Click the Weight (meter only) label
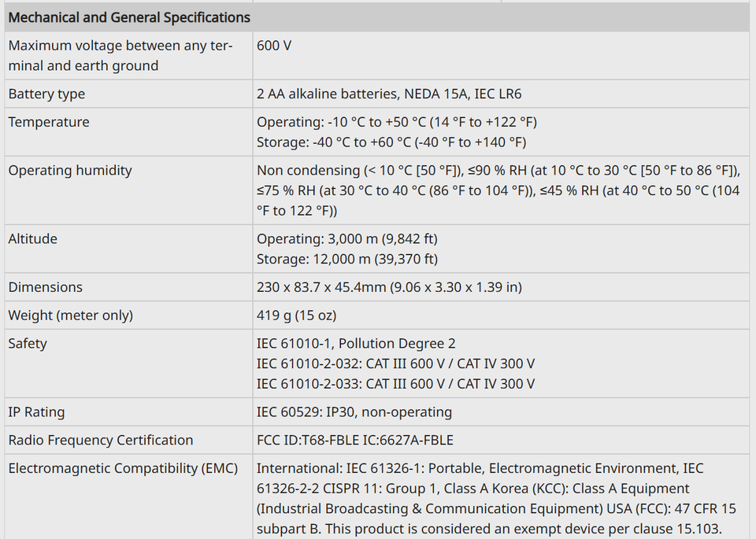756x539 pixels. click(x=70, y=315)
